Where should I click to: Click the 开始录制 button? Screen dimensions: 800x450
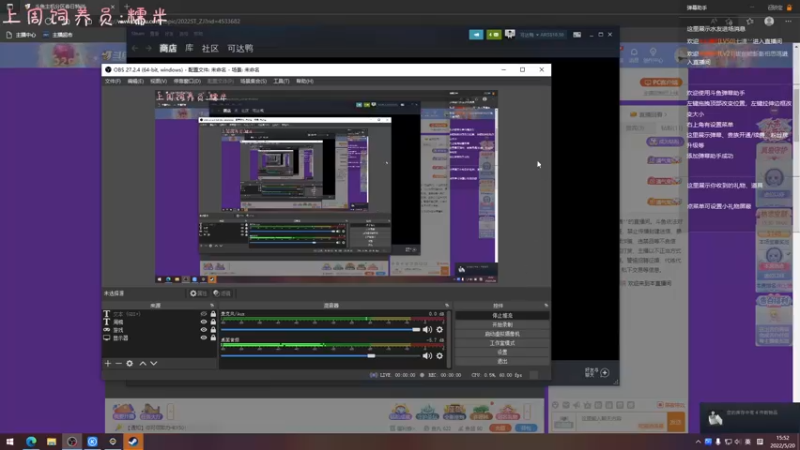click(x=502, y=324)
